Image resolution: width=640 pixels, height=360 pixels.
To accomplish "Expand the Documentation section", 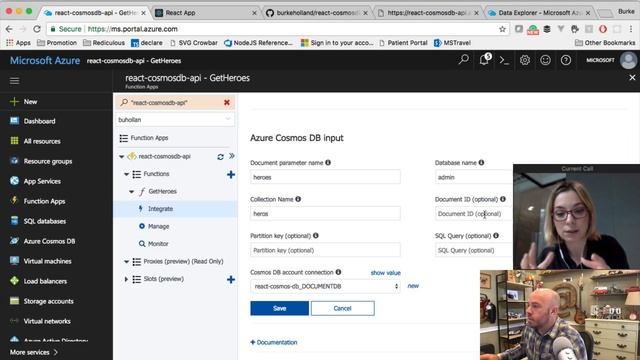I will tap(274, 342).
